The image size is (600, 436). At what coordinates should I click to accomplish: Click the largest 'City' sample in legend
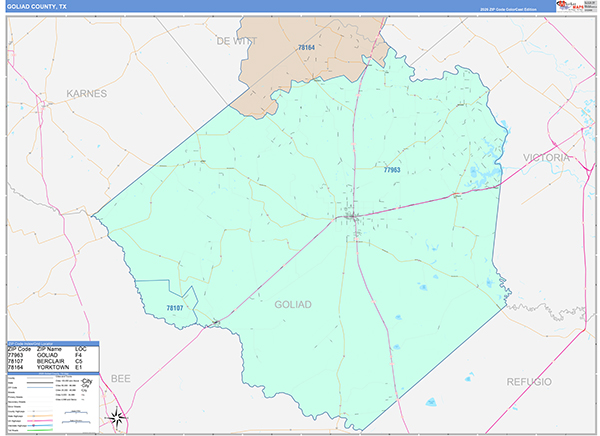88,381
